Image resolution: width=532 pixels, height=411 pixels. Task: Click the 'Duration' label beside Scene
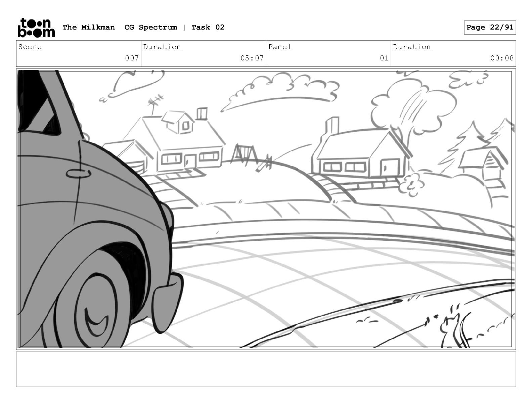(x=162, y=47)
